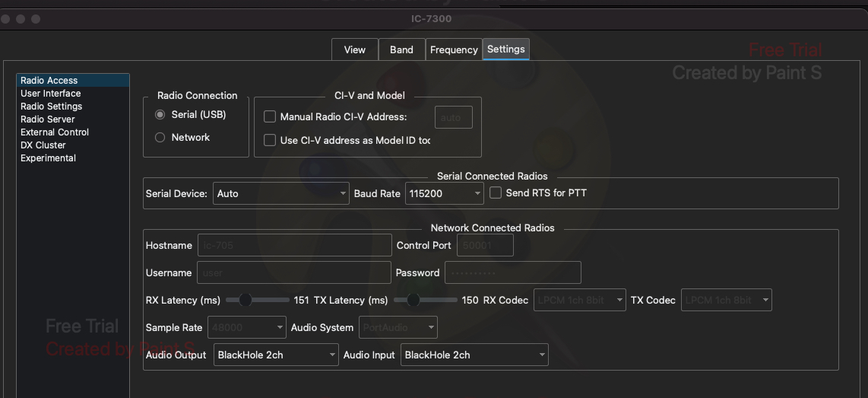Open the Audio Output dropdown

pyautogui.click(x=276, y=355)
